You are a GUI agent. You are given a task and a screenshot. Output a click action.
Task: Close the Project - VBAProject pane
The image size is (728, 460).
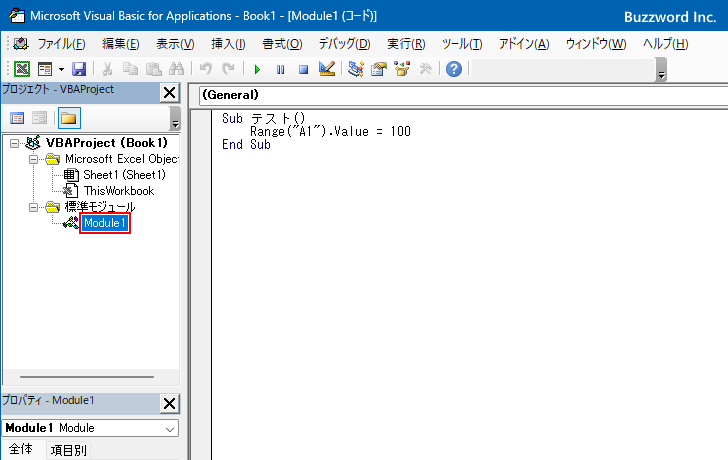pos(170,92)
